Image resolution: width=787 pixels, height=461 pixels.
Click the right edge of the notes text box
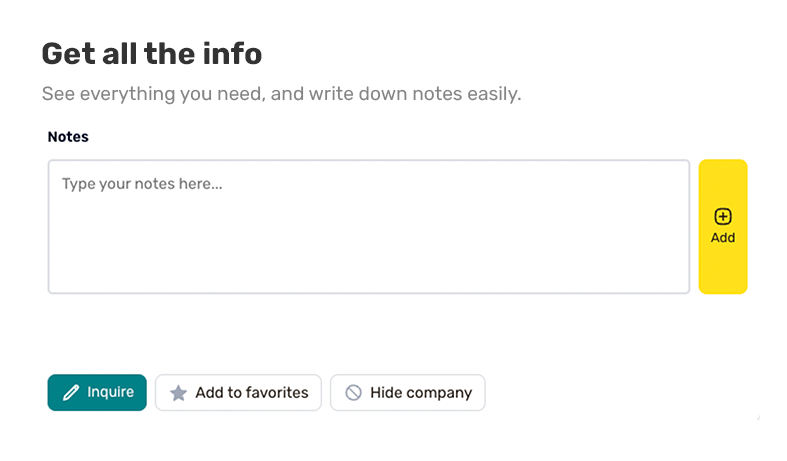pyautogui.click(x=684, y=227)
